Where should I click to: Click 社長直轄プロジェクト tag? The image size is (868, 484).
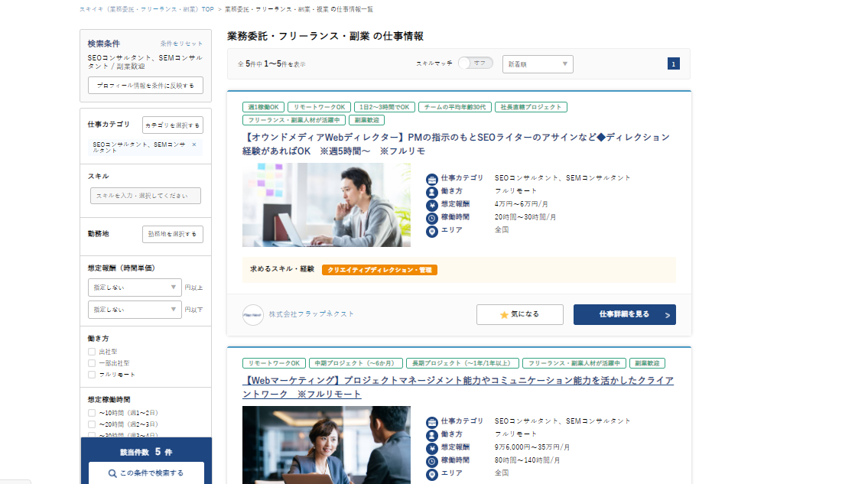(x=531, y=107)
